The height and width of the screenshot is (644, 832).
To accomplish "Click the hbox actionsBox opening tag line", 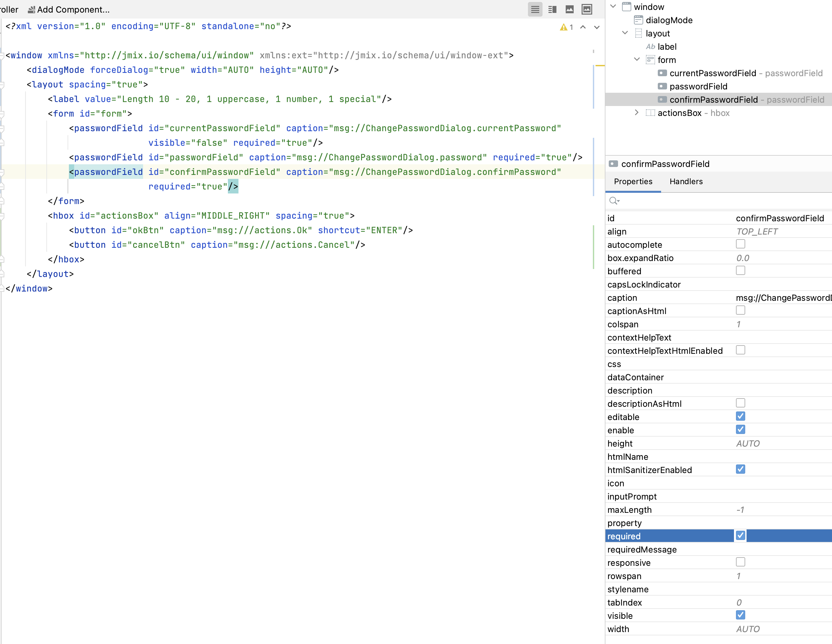I will (x=201, y=216).
